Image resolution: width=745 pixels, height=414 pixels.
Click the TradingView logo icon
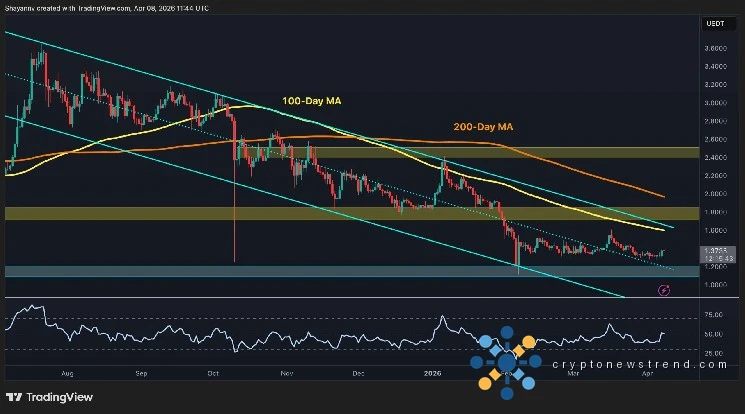[16, 397]
